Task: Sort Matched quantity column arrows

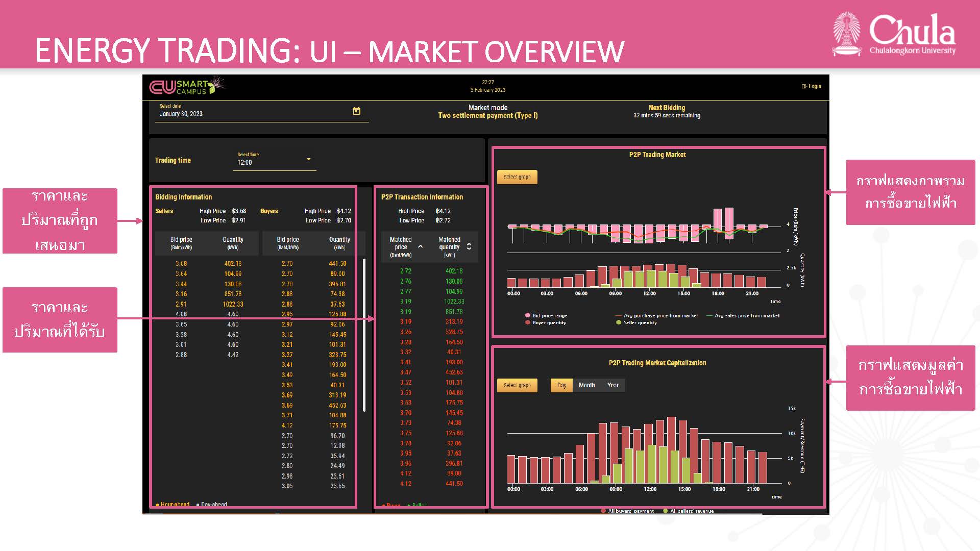Action: (x=469, y=247)
